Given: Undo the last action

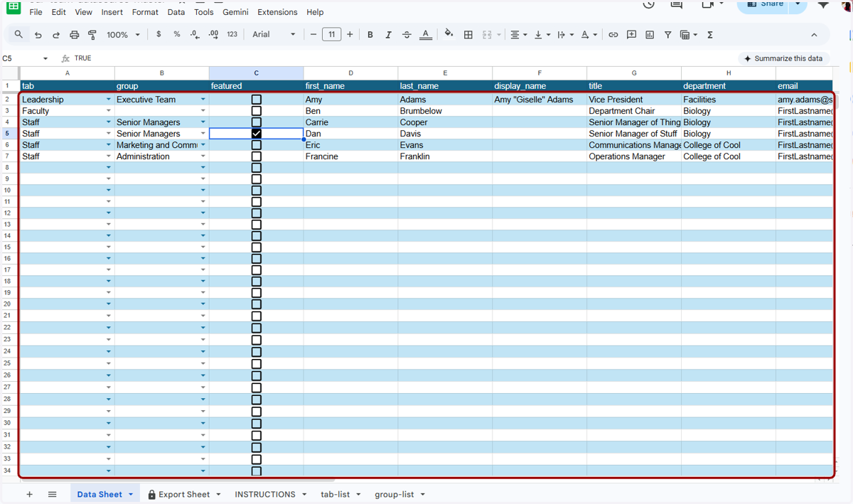Looking at the screenshot, I should pyautogui.click(x=38, y=34).
